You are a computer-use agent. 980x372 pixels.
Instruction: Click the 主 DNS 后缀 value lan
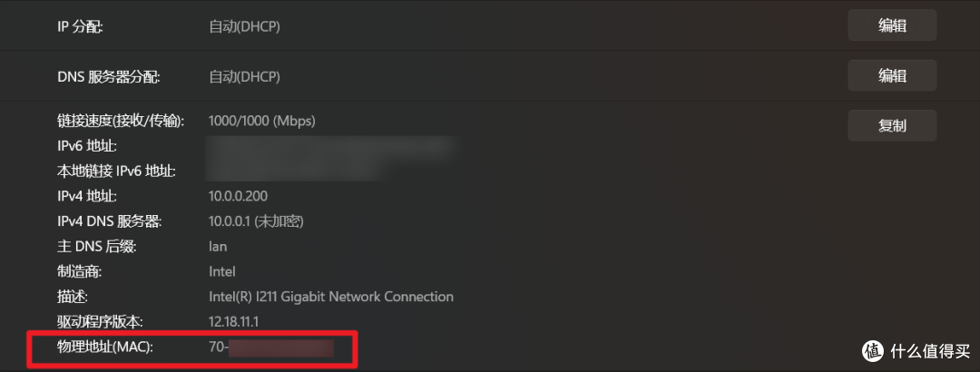[x=218, y=246]
